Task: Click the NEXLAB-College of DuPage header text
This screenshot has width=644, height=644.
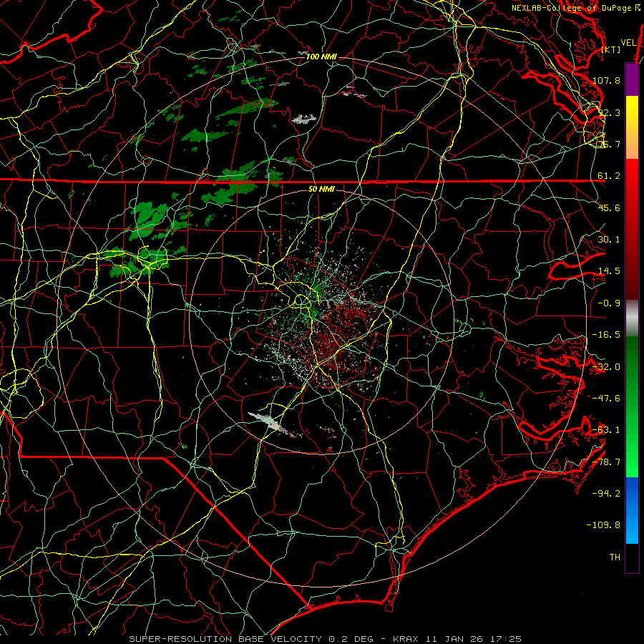Action: [x=572, y=8]
